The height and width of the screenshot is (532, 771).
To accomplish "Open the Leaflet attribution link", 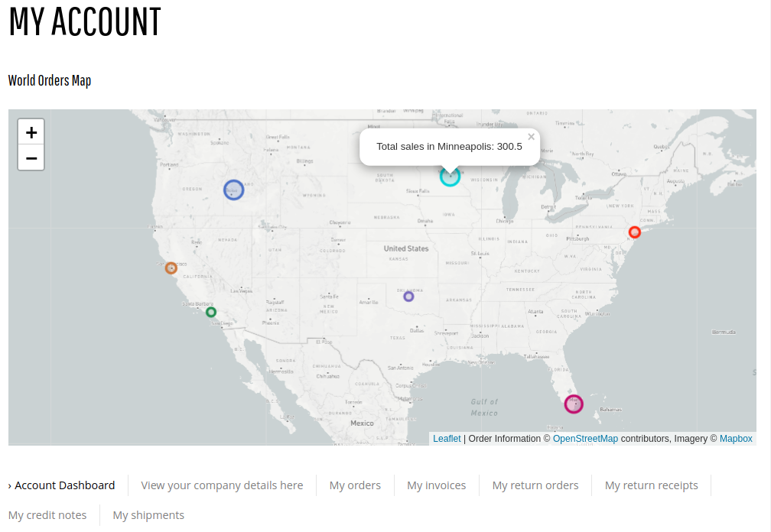I will point(447,439).
